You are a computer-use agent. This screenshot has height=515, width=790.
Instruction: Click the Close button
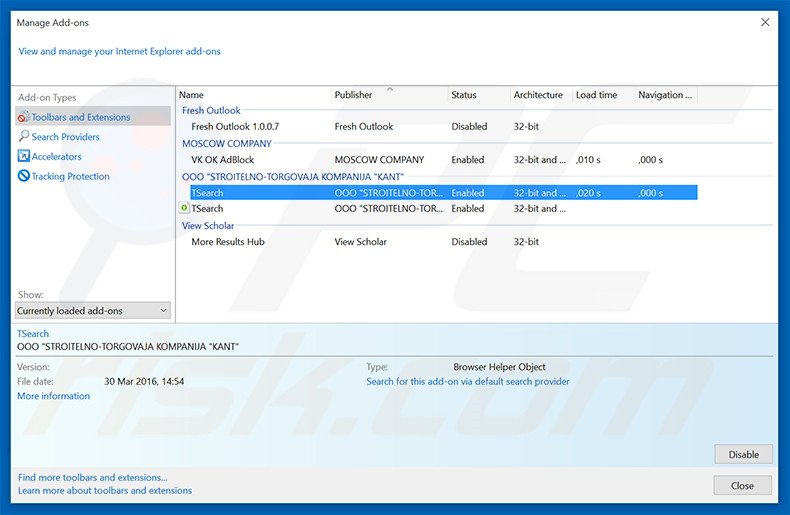(x=742, y=486)
